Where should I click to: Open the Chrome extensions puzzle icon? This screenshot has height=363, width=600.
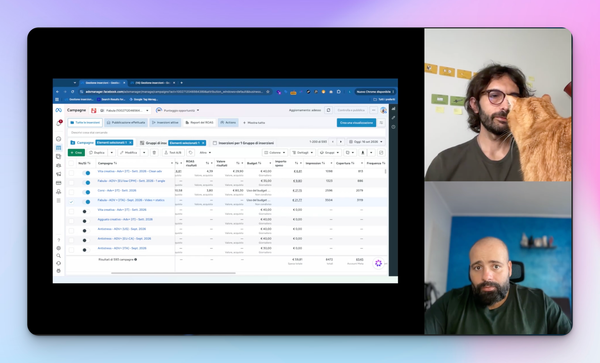coord(339,92)
